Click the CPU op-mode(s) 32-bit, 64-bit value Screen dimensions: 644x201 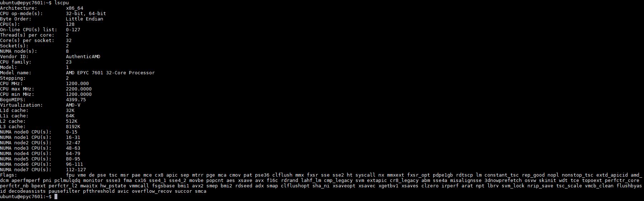tap(86, 14)
